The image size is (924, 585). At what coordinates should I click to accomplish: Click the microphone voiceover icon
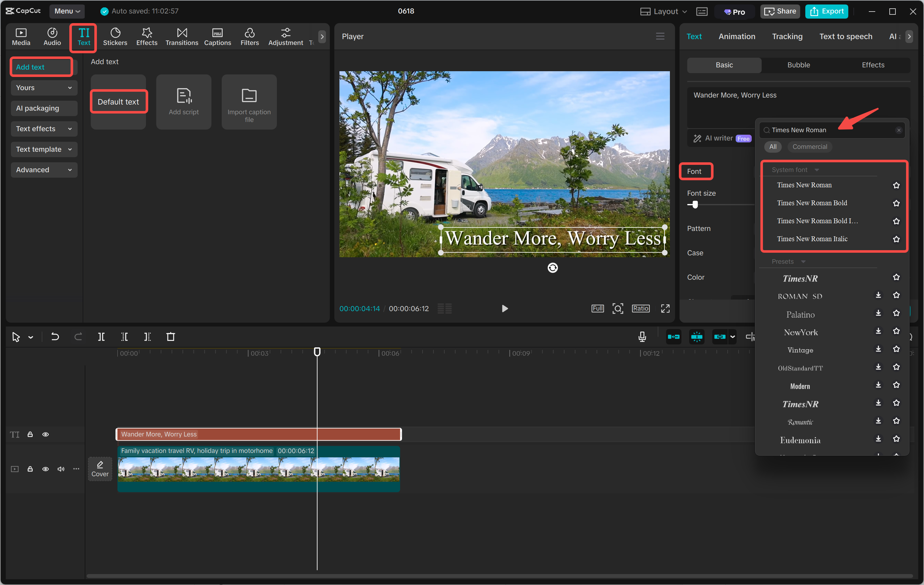[x=642, y=336]
